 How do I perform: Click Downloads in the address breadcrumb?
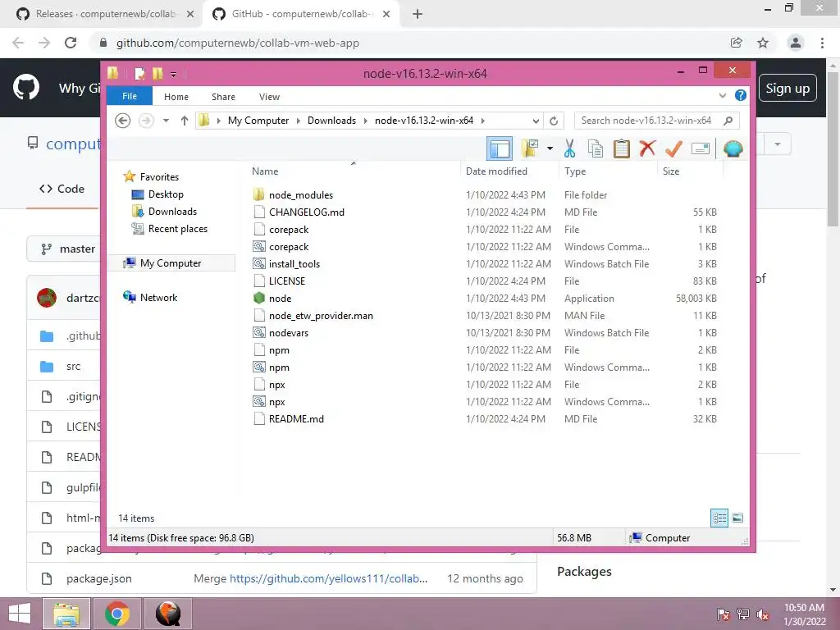click(x=331, y=121)
